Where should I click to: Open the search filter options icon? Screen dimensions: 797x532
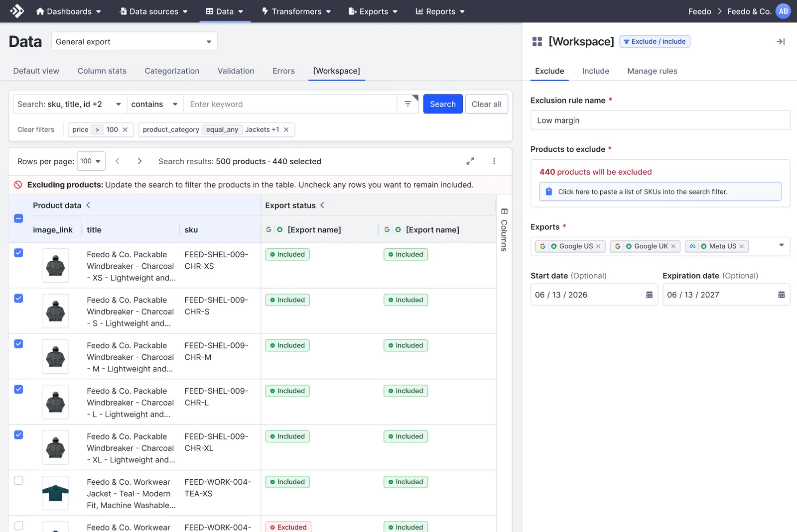(x=408, y=104)
